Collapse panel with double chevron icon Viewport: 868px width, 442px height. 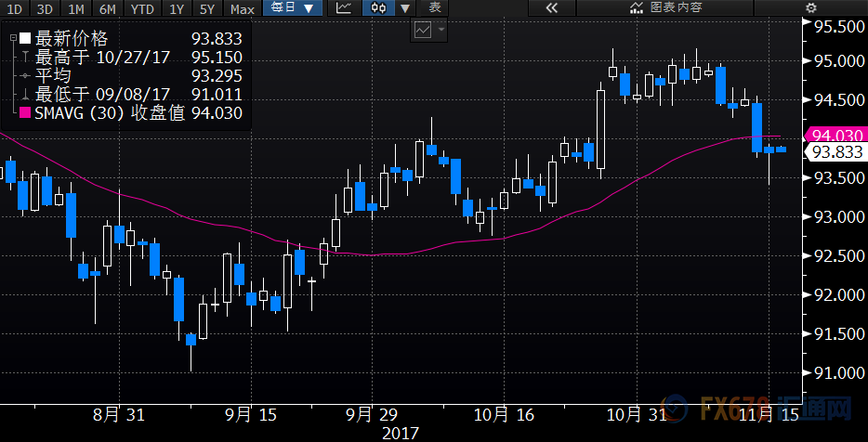pos(551,8)
